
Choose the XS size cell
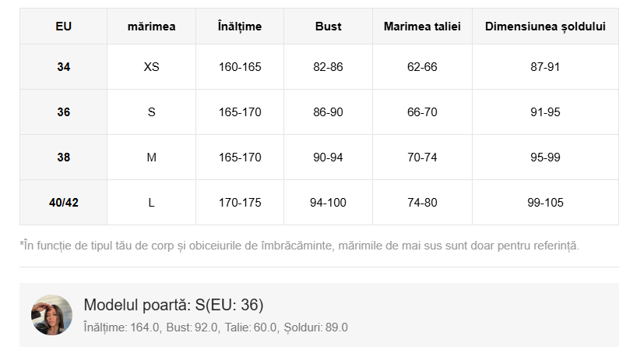151,67
